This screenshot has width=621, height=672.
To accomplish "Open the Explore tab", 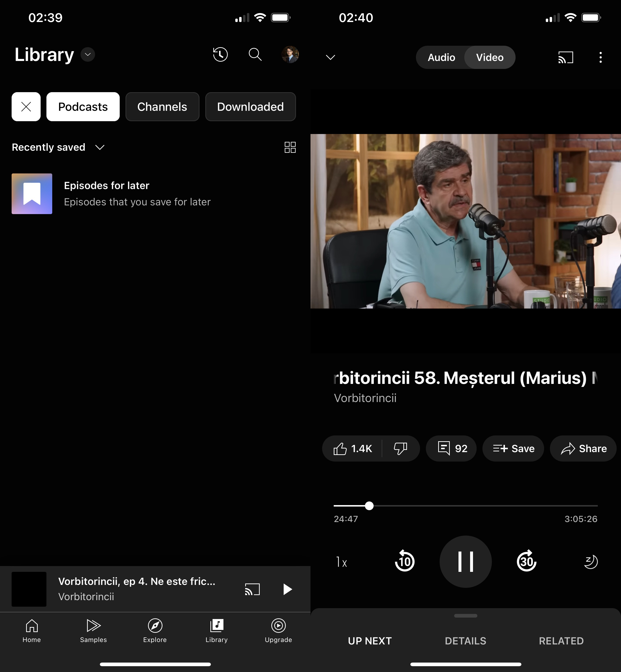I will (155, 631).
